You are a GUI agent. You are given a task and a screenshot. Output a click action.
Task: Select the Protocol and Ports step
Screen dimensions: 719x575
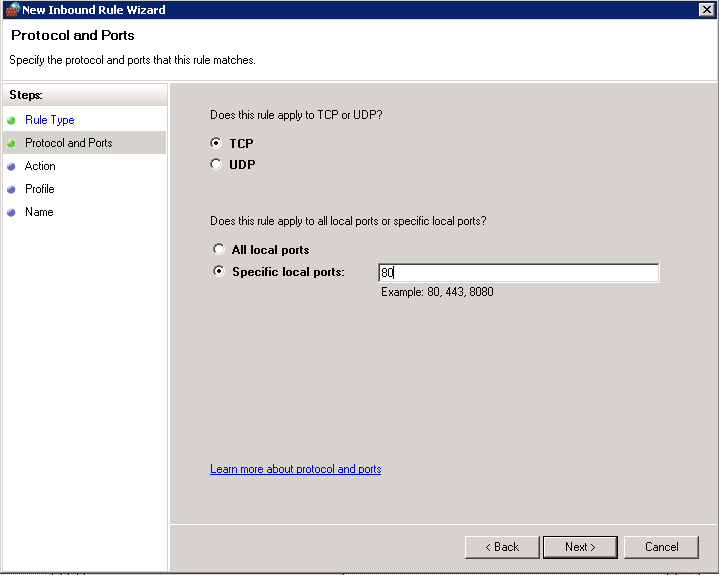[x=68, y=143]
